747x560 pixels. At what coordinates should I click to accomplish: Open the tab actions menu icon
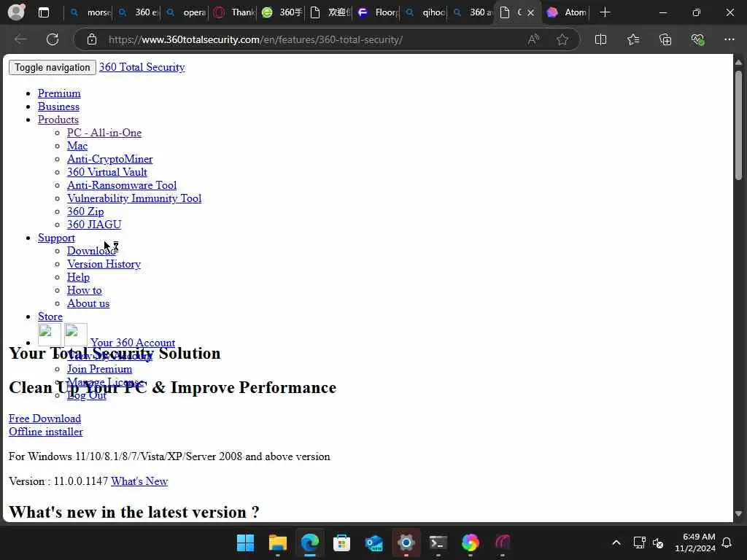click(x=43, y=12)
